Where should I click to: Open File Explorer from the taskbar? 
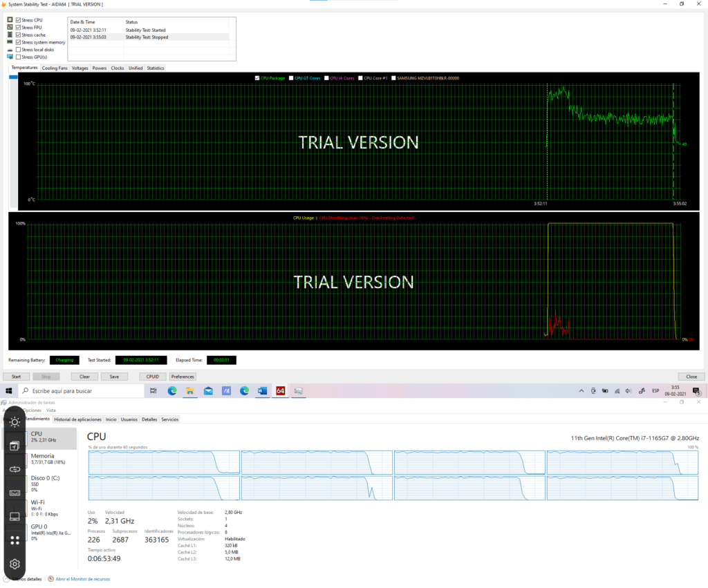[190, 391]
